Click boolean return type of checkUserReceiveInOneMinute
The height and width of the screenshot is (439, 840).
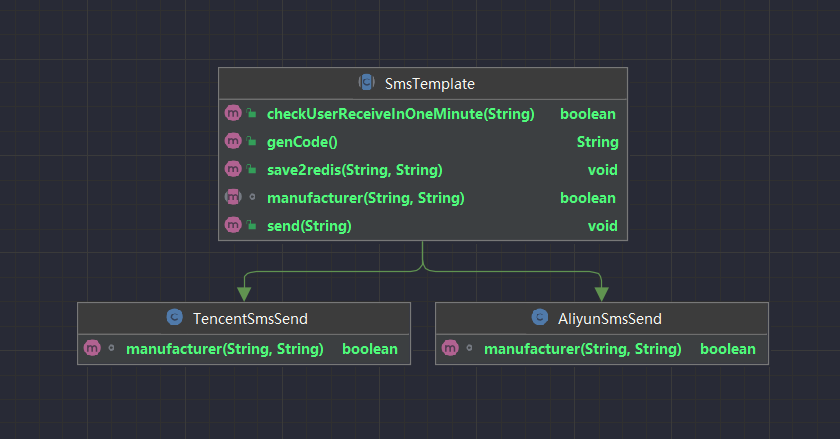pyautogui.click(x=588, y=114)
